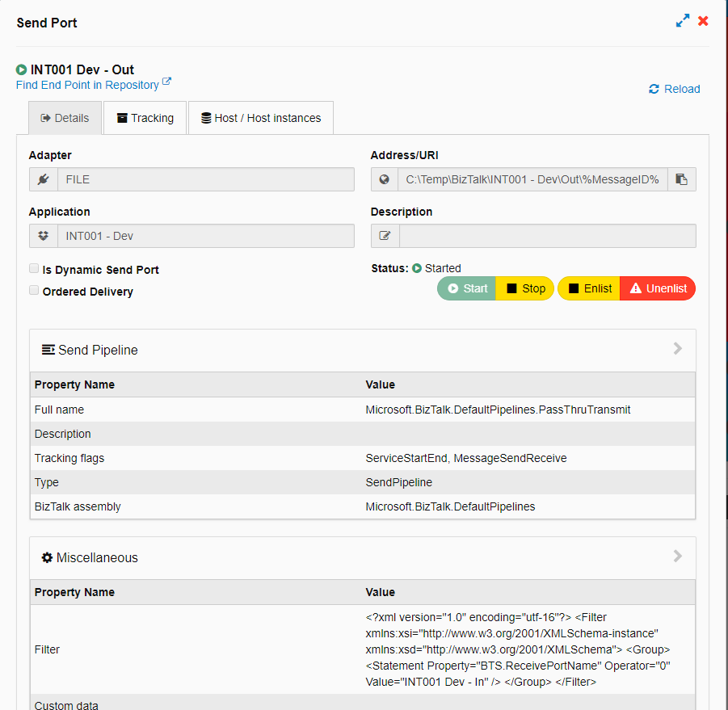
Task: Click the Tracking tab archive icon
Action: [122, 118]
